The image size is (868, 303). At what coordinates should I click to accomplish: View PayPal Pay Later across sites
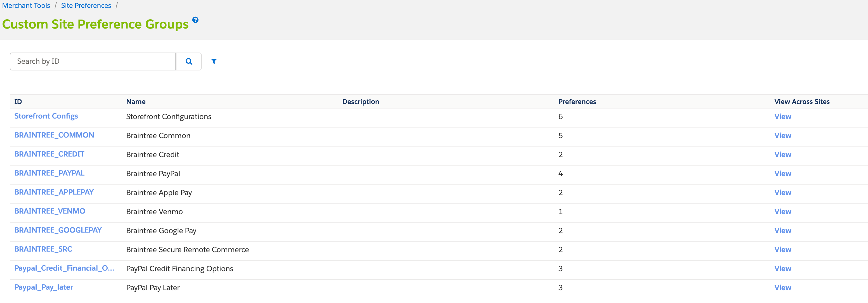pos(782,288)
